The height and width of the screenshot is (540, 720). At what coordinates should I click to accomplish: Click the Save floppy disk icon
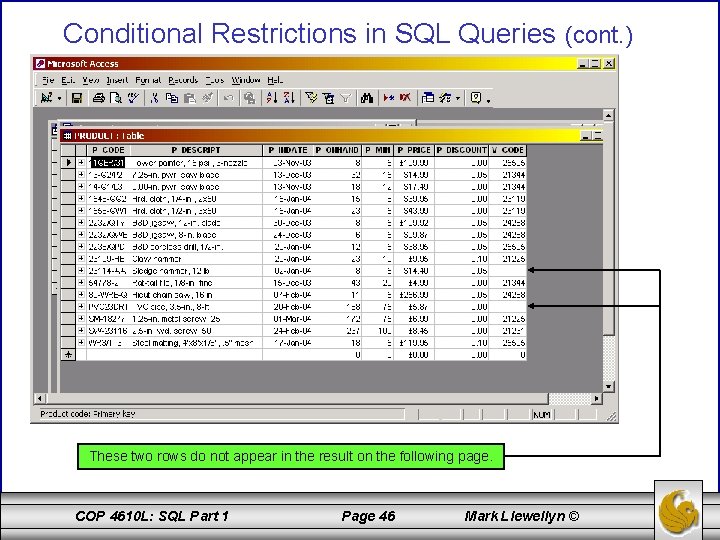coord(77,98)
